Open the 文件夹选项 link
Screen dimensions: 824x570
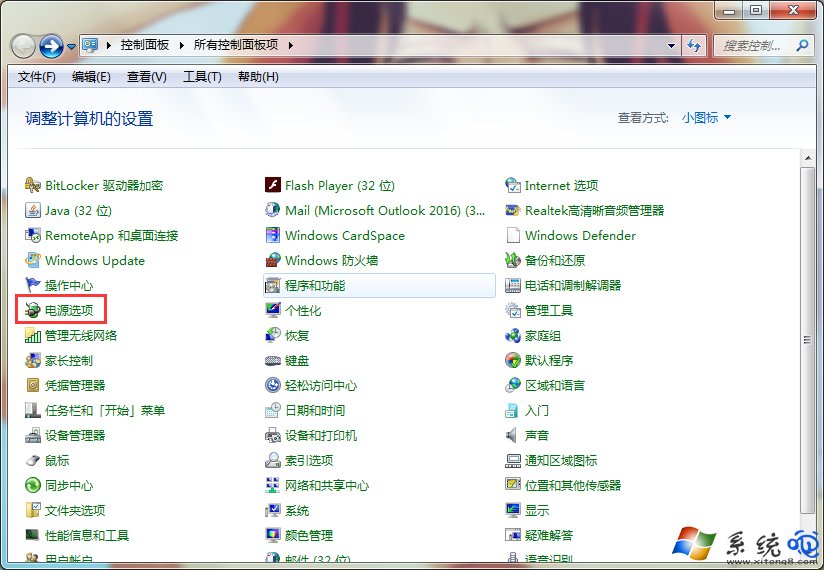point(75,510)
